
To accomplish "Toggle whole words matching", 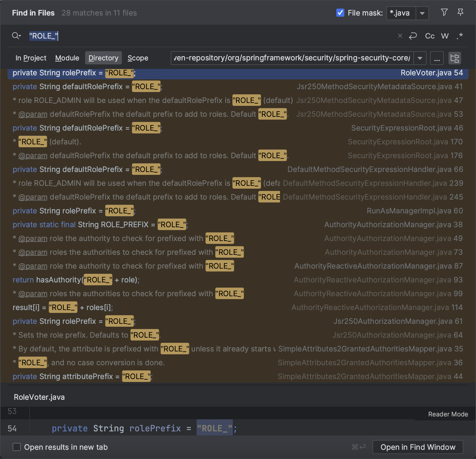I will [x=445, y=36].
